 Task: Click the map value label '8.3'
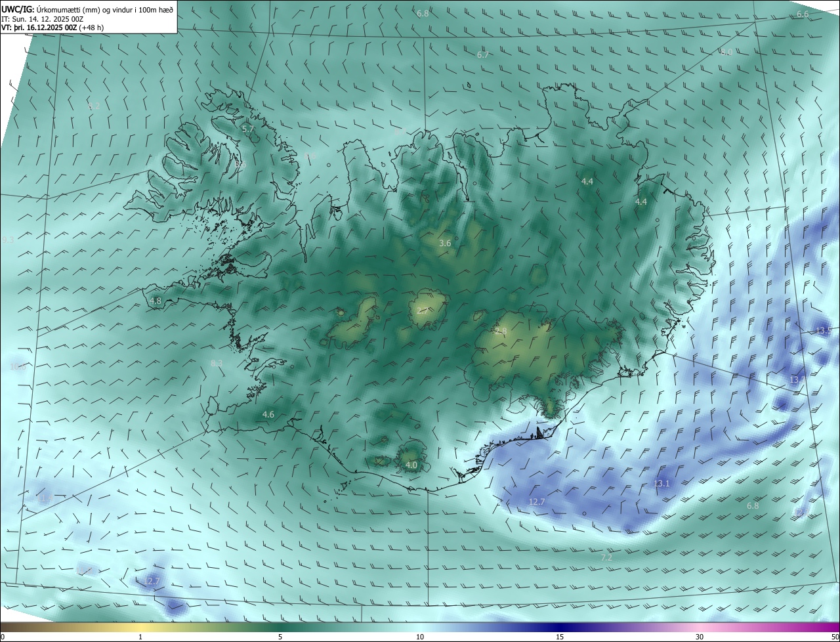pos(217,364)
